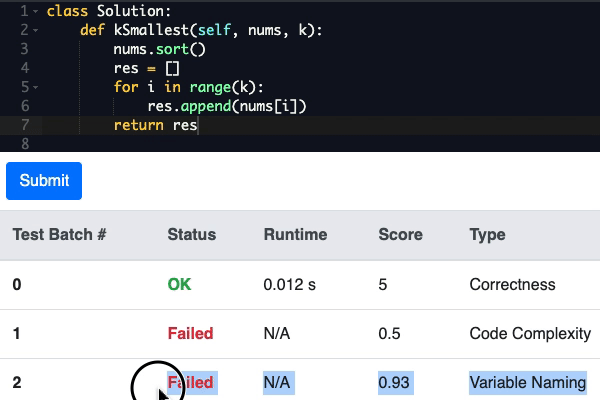
Task: Select the Runtime column header
Action: pyautogui.click(x=295, y=234)
